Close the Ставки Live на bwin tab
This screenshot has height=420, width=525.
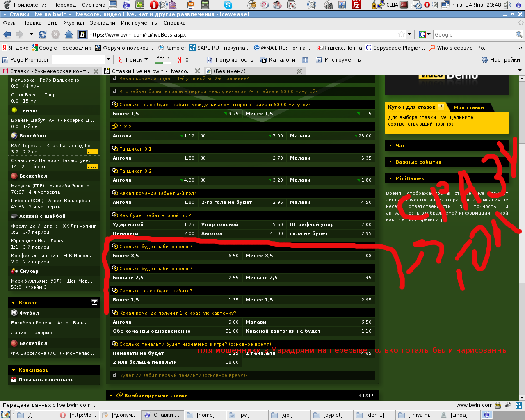click(198, 71)
